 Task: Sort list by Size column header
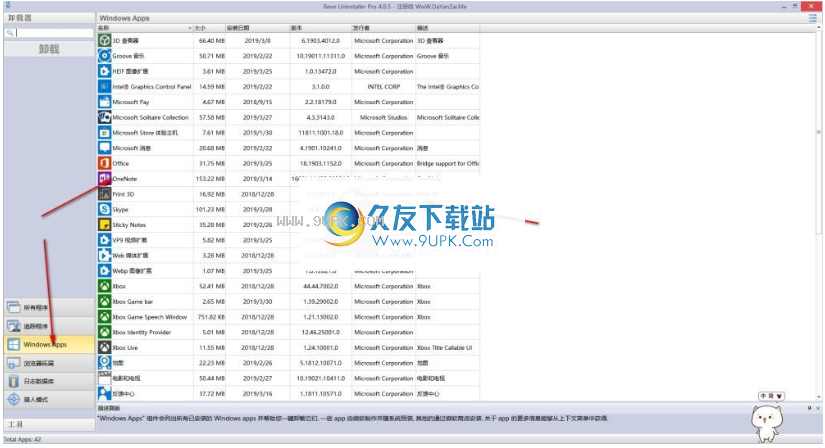coord(209,28)
